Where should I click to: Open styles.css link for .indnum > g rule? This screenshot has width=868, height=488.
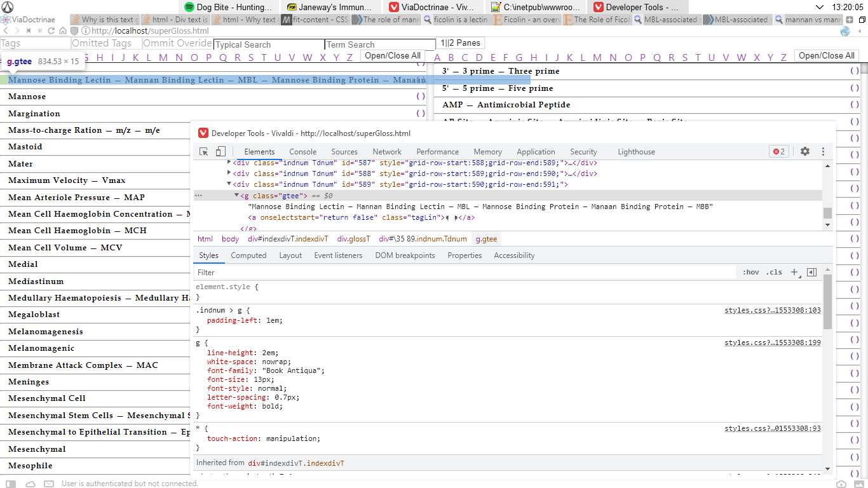[x=773, y=311]
